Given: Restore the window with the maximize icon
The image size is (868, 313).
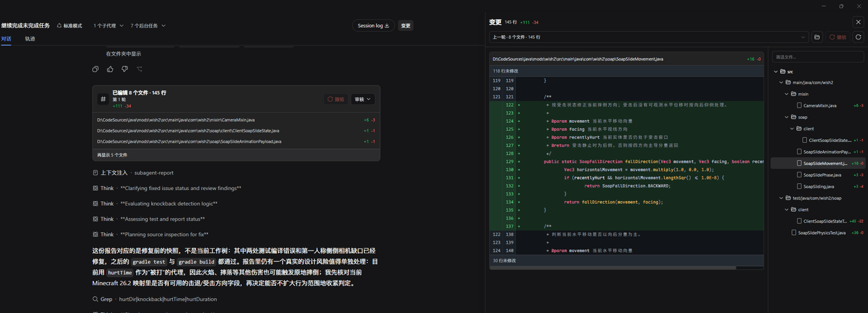Looking at the screenshot, I should pos(842,5).
